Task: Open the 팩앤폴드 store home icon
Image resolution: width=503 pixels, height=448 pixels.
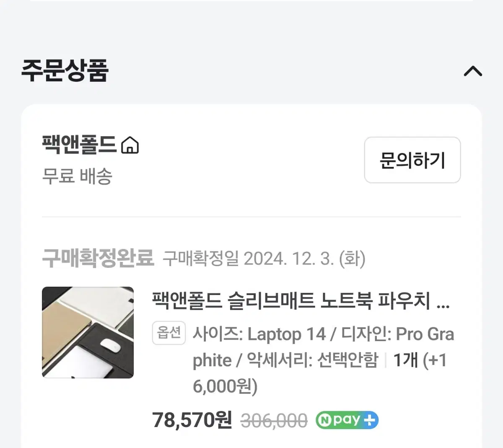Action: point(130,145)
